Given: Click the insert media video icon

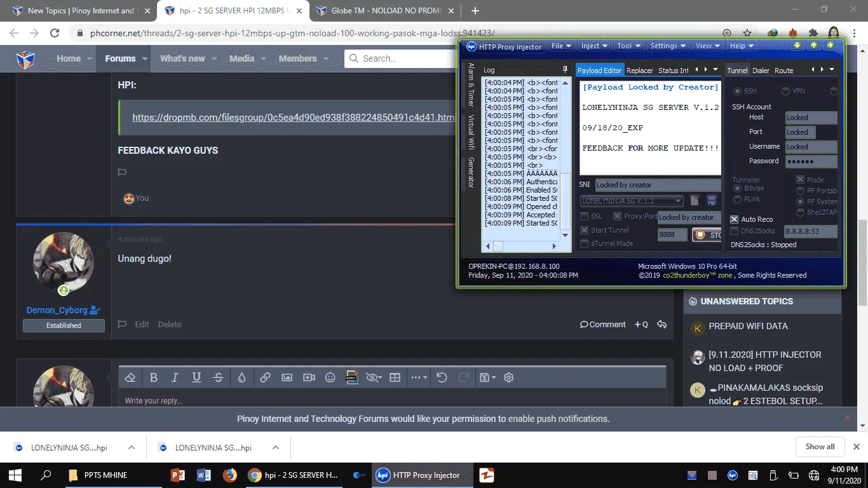Looking at the screenshot, I should tap(309, 377).
